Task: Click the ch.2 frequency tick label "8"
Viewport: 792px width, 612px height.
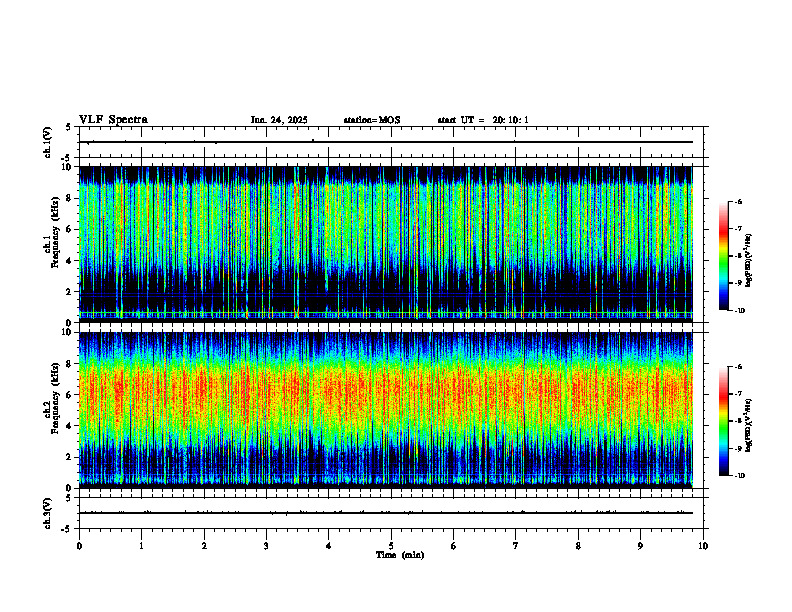Action: (x=70, y=364)
